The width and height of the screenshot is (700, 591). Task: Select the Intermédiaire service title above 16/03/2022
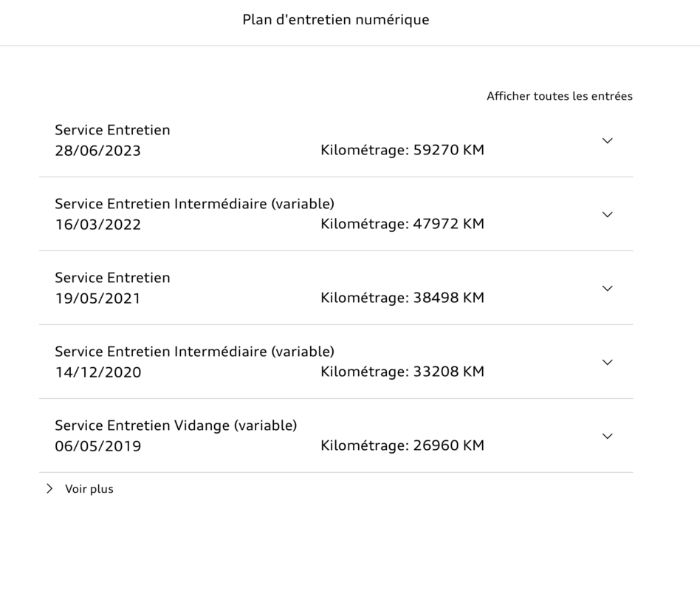(194, 204)
